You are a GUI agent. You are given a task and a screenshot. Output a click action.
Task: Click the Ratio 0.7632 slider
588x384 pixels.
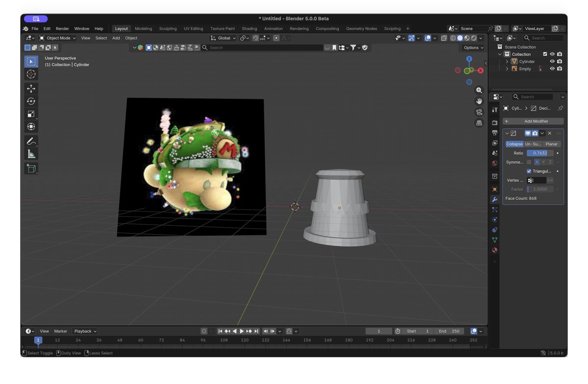coord(540,153)
